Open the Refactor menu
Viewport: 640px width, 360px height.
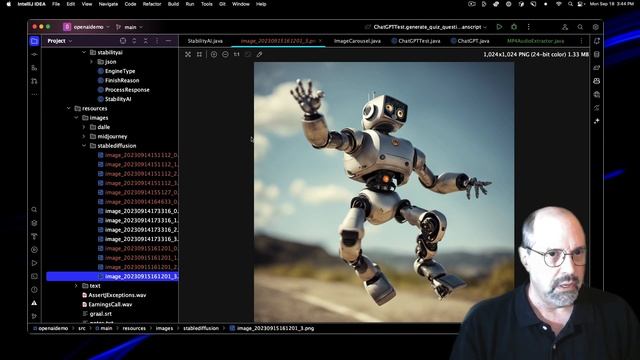point(152,4)
